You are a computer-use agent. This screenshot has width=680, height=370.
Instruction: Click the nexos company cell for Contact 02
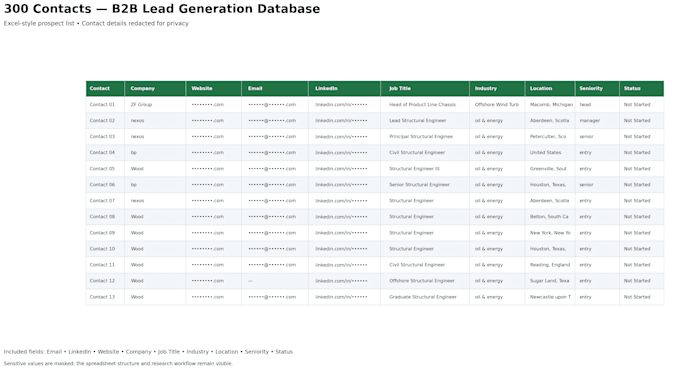tap(155, 121)
